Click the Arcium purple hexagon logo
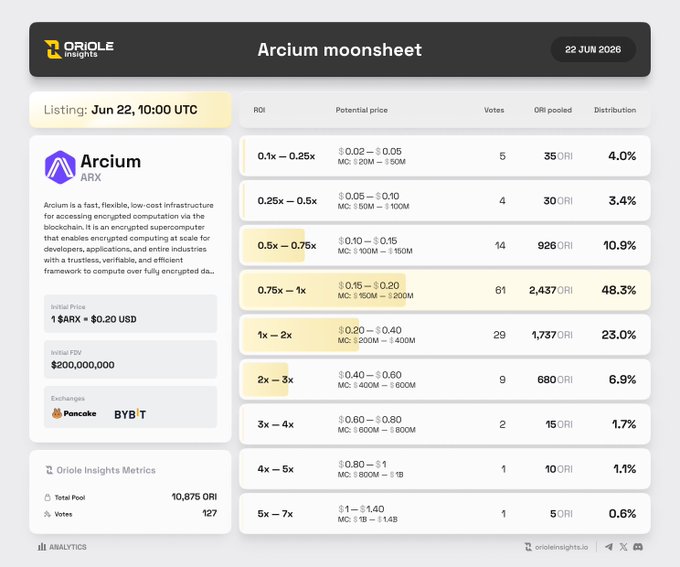Image resolution: width=680 pixels, height=567 pixels. (x=60, y=167)
